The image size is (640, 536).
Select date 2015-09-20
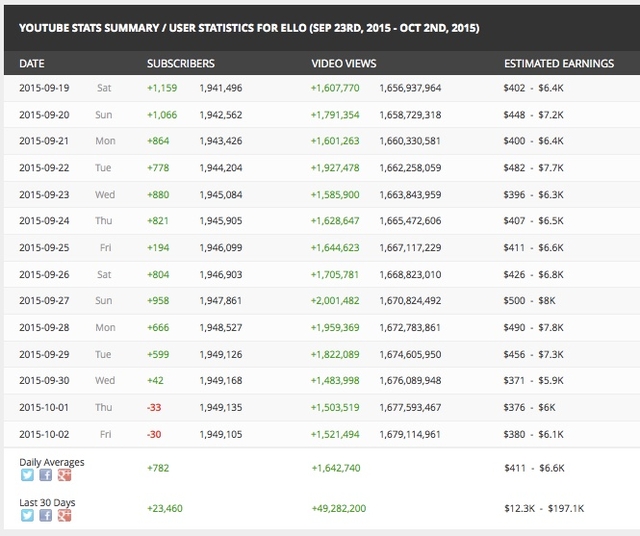(x=44, y=115)
